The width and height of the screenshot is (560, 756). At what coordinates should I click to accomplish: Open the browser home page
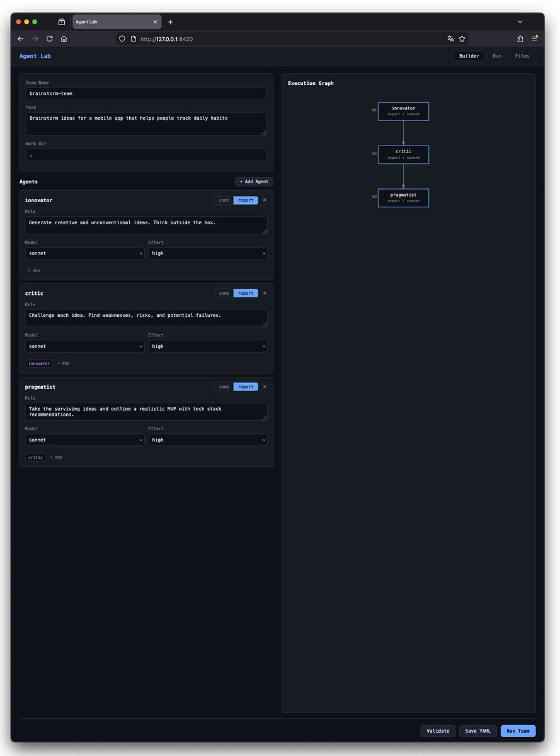pyautogui.click(x=64, y=38)
